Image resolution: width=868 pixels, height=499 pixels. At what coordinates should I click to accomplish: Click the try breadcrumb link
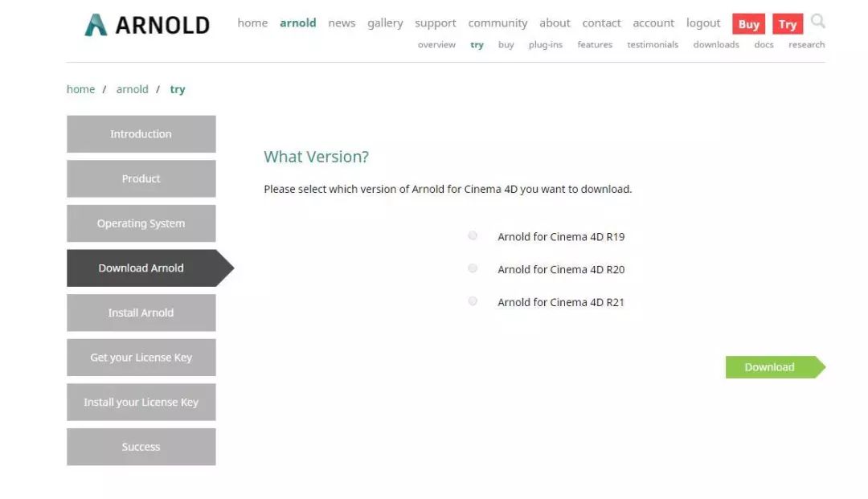tap(177, 90)
